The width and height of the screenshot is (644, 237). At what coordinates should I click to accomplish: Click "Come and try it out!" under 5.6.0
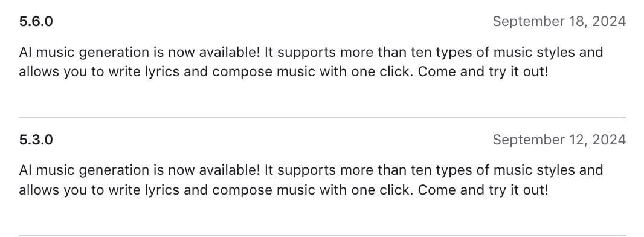point(483,72)
